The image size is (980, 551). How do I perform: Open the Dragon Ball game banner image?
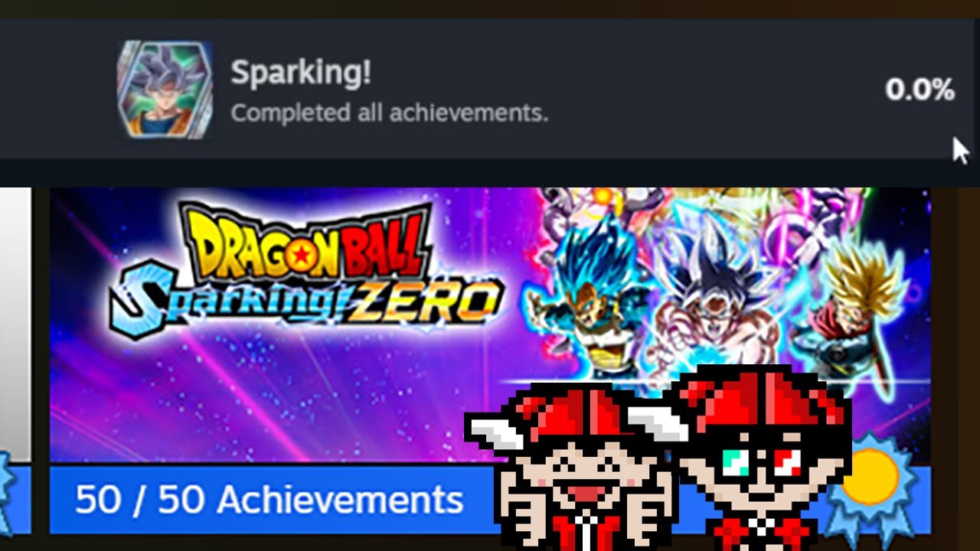pyautogui.click(x=490, y=325)
